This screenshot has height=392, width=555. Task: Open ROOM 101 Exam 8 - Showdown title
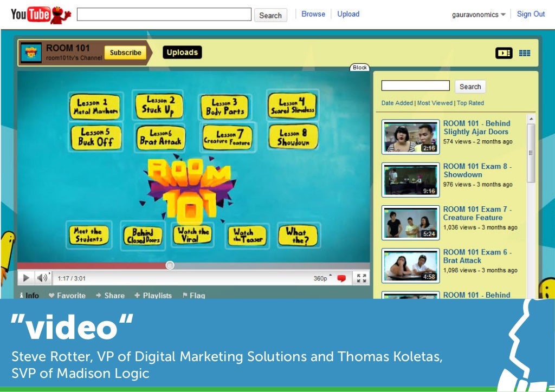tap(477, 171)
